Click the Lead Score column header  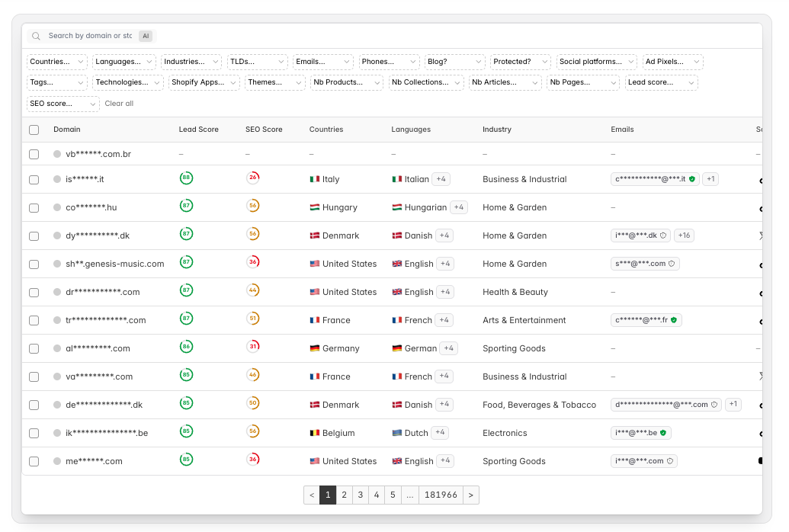(199, 130)
